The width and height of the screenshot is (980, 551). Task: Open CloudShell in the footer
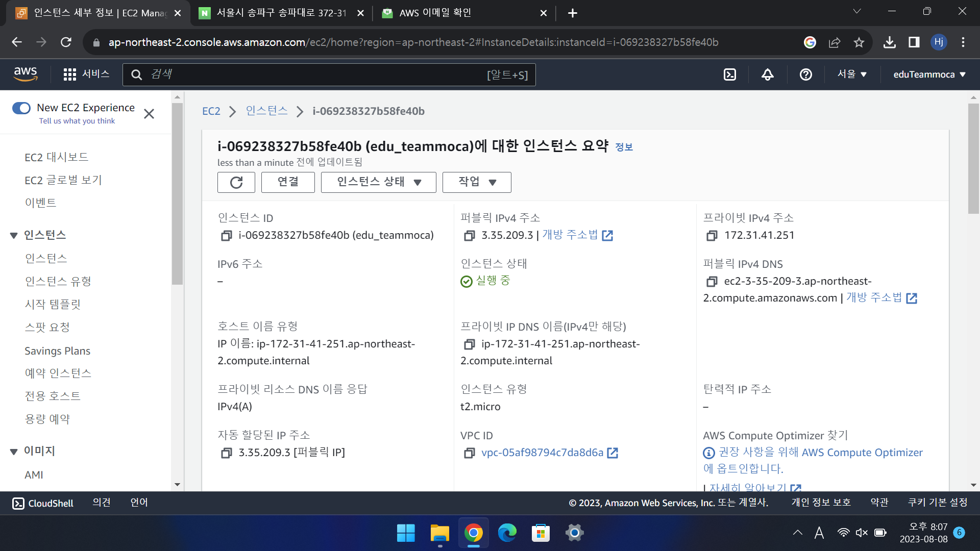click(x=43, y=504)
